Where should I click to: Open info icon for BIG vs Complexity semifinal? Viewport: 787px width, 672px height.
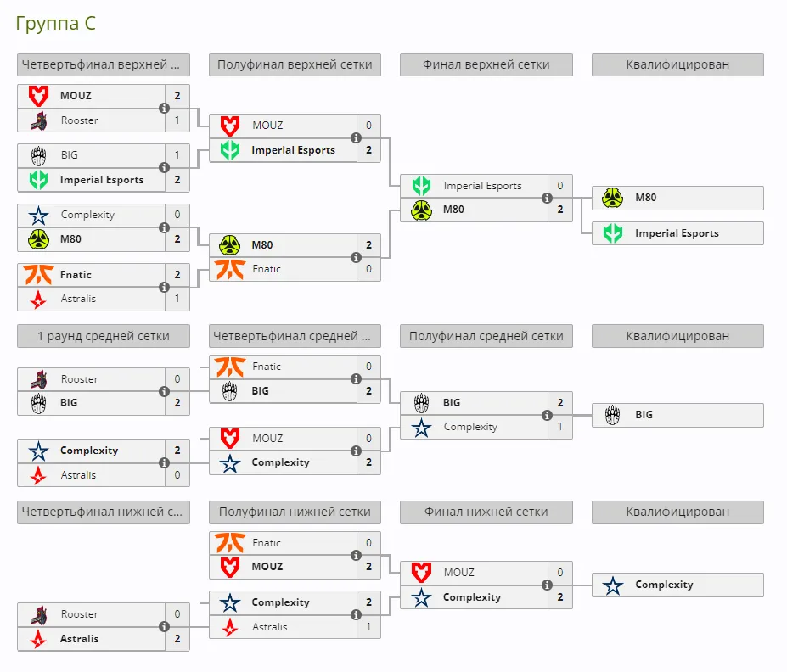click(x=547, y=415)
